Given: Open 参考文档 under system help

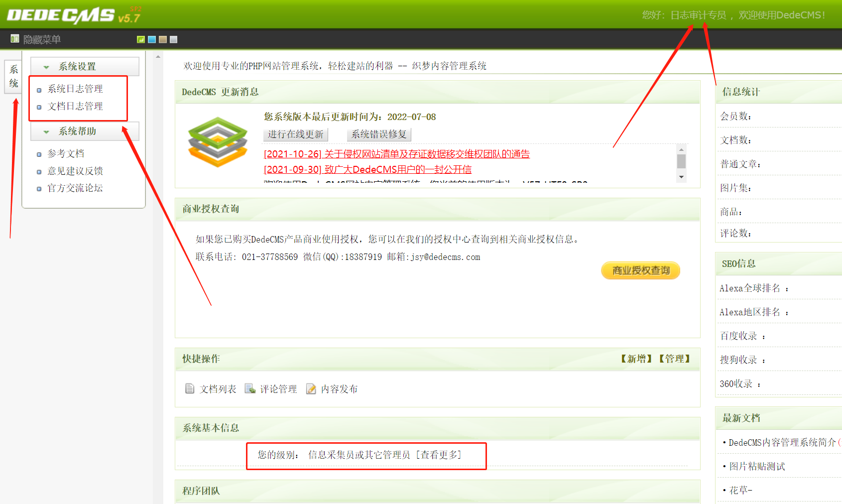Looking at the screenshot, I should [x=66, y=153].
